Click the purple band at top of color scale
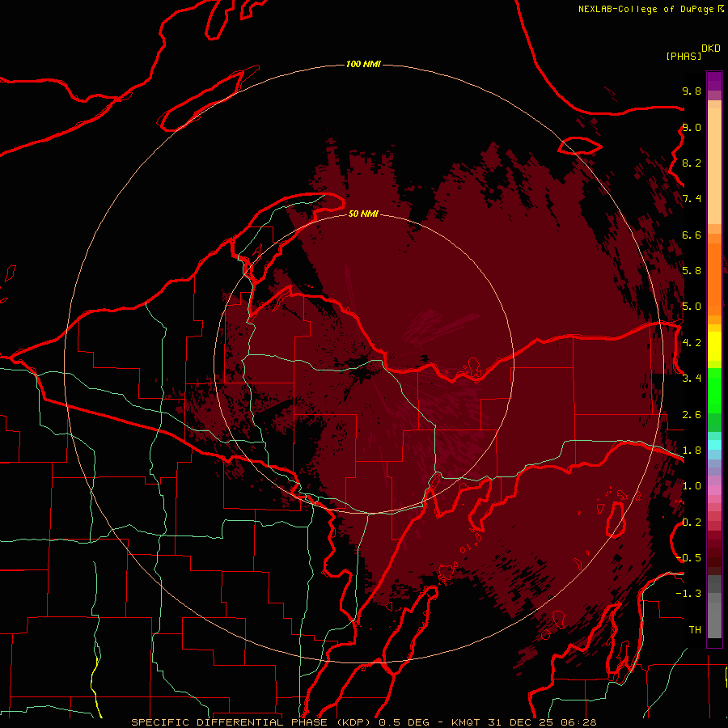Image resolution: width=728 pixels, height=728 pixels. tap(714, 81)
